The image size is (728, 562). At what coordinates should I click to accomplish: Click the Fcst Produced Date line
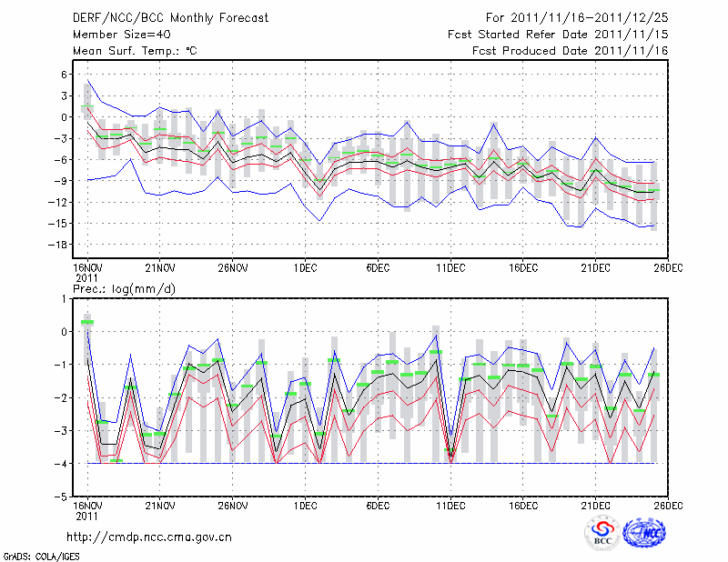point(570,51)
